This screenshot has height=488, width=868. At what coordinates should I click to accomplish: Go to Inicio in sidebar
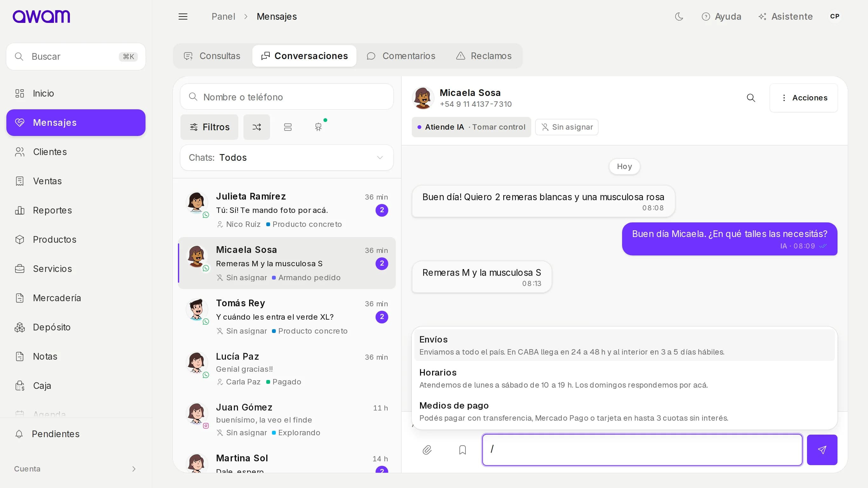76,93
